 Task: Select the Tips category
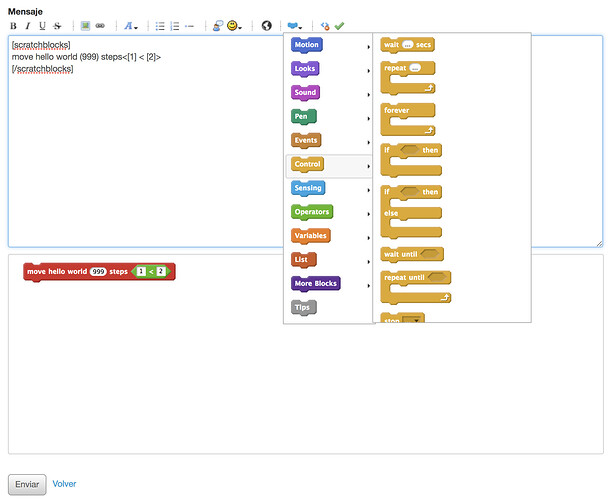(304, 308)
